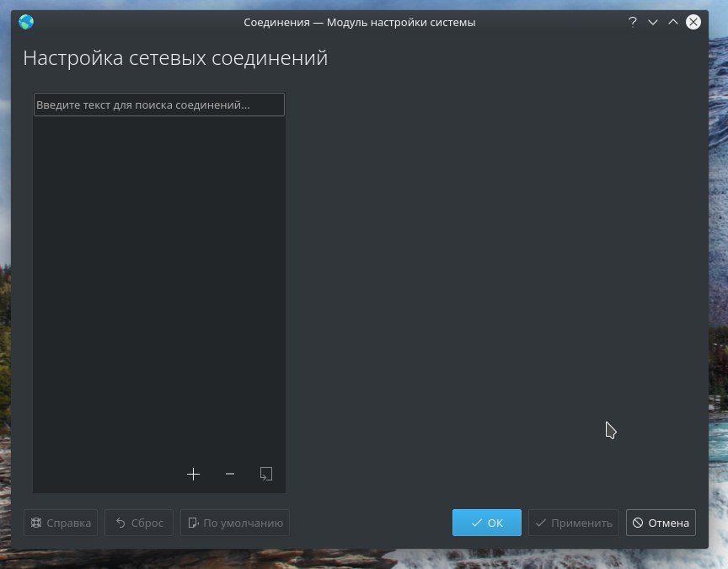Image resolution: width=728 pixels, height=569 pixels.
Task: Focus the connection search text field
Action: pos(158,105)
